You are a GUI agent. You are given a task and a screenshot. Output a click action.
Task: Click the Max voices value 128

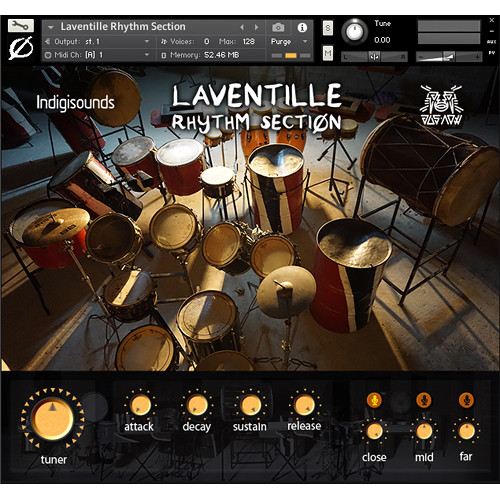(249, 42)
